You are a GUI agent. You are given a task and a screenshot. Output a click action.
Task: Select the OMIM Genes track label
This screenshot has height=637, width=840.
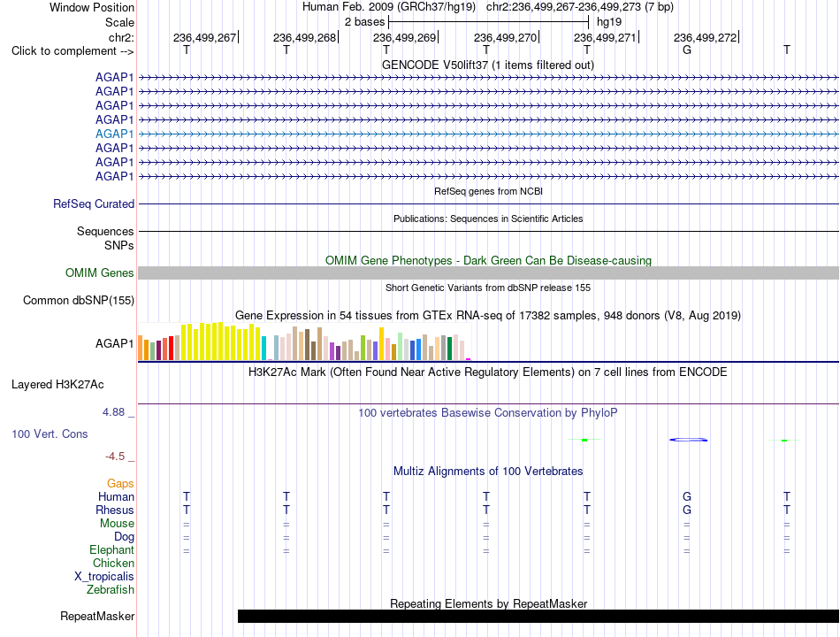tap(100, 272)
